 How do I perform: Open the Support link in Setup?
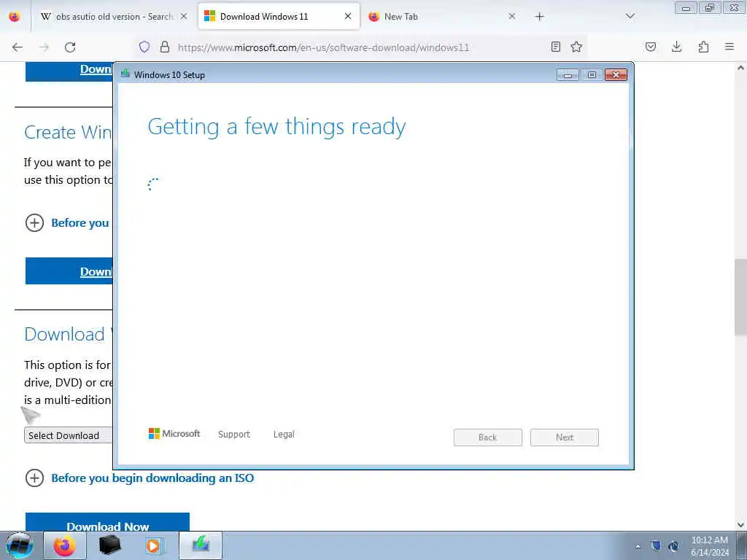pyautogui.click(x=234, y=435)
